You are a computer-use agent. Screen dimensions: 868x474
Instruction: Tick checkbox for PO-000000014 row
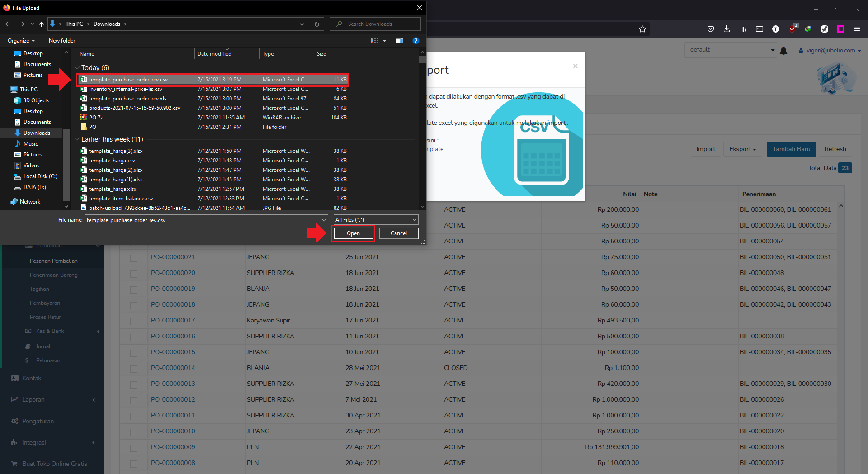[x=134, y=369]
